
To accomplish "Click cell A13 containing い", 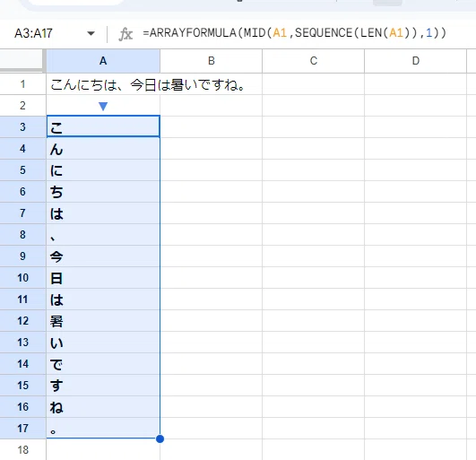I will [x=103, y=343].
